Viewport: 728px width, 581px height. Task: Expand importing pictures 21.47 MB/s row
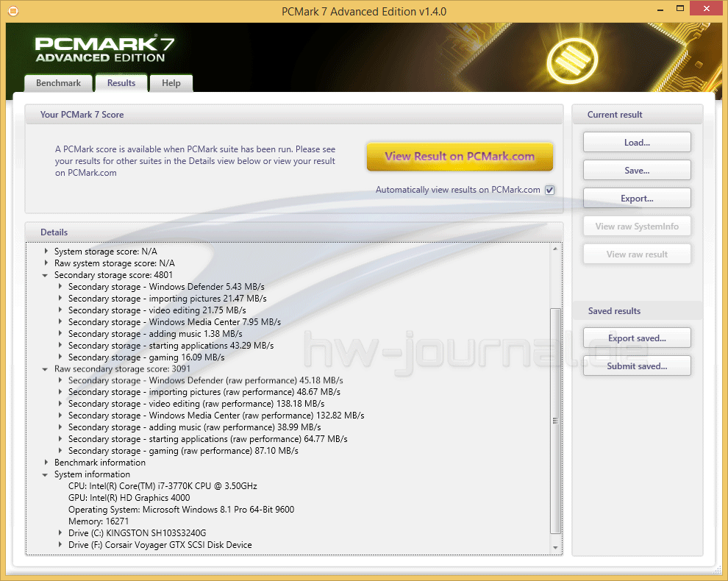click(60, 298)
